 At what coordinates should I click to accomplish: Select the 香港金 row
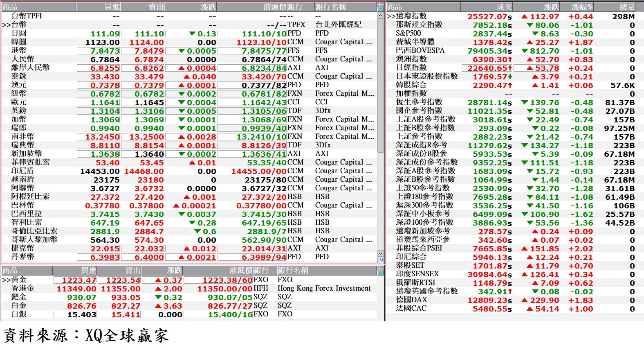189,288
